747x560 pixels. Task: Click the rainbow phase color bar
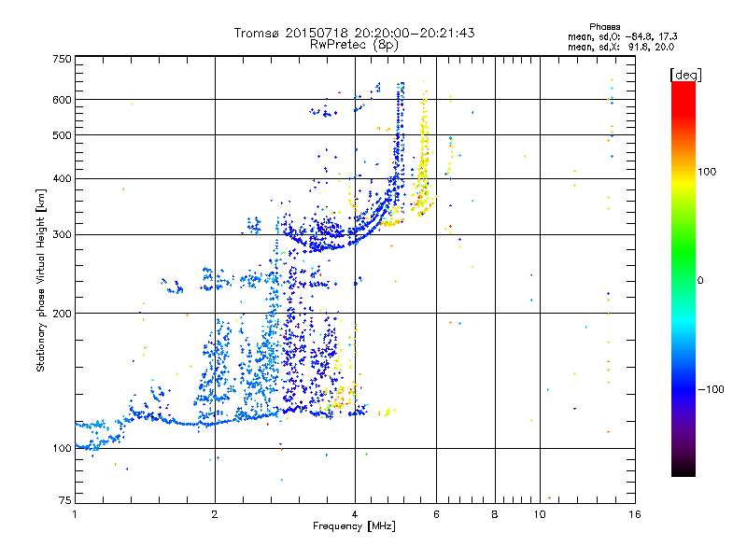pyautogui.click(x=684, y=279)
